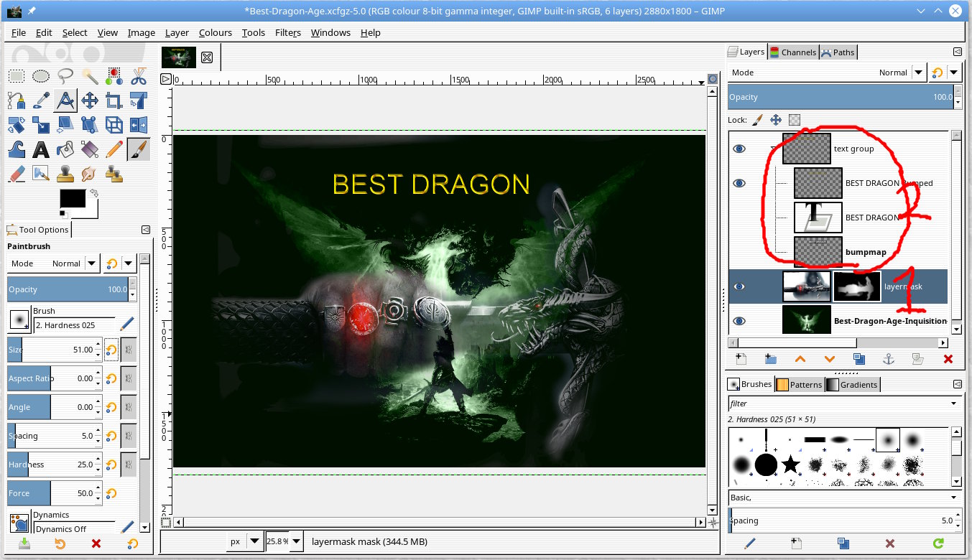This screenshot has height=560, width=972.
Task: Toggle visibility of text group layer
Action: (x=739, y=149)
